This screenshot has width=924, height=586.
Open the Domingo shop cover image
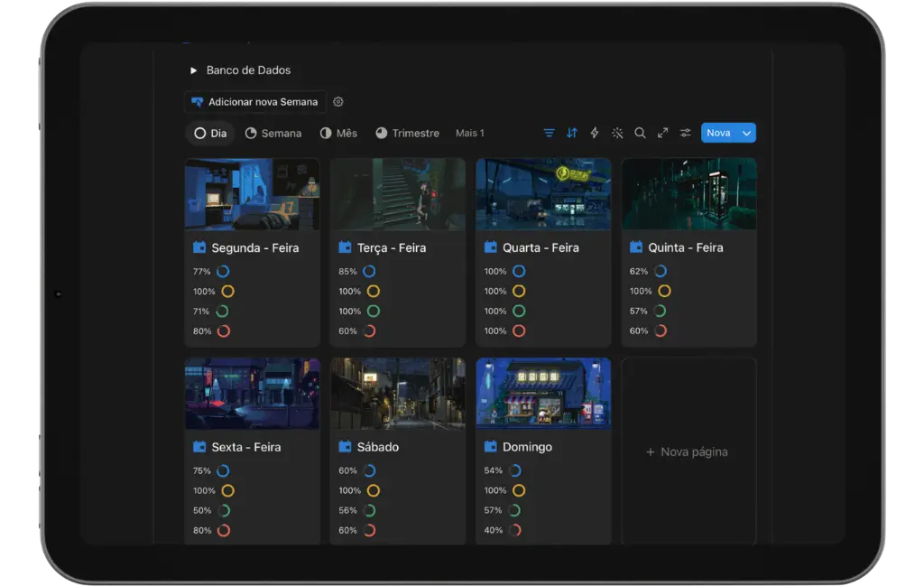coord(543,393)
